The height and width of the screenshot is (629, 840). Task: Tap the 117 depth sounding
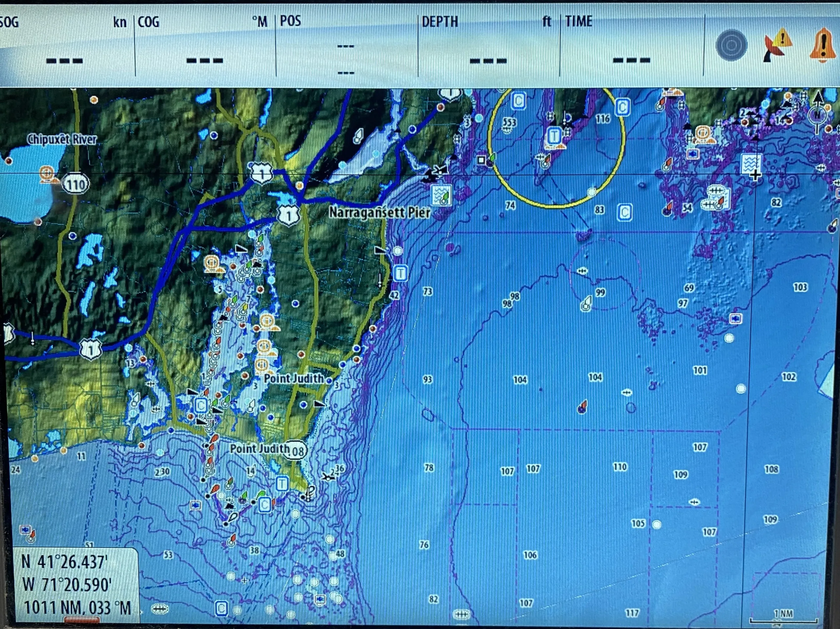[632, 612]
